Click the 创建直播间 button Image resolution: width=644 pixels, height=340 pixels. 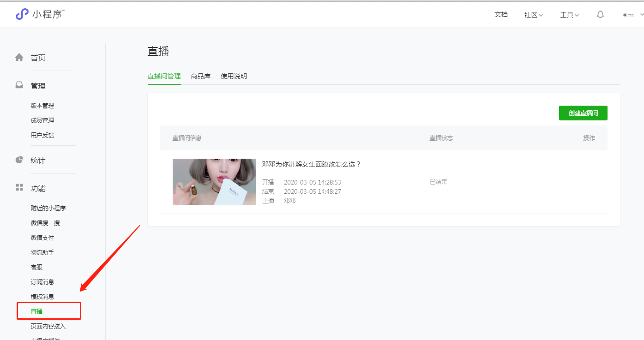pyautogui.click(x=583, y=113)
